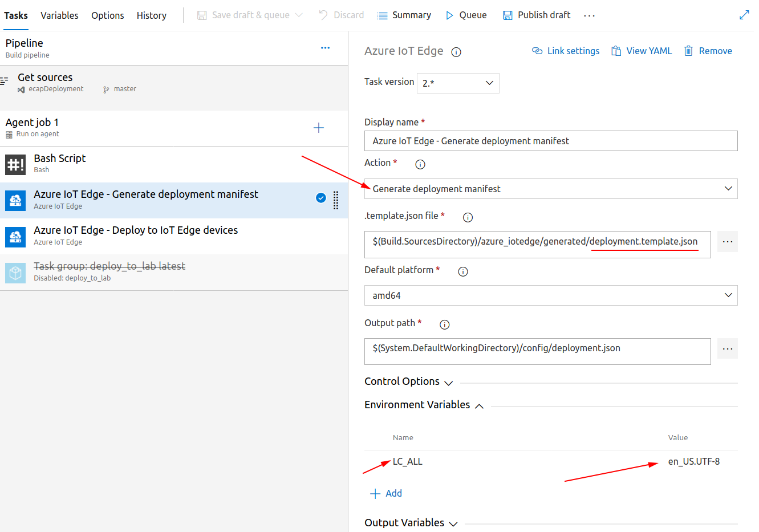Image resolution: width=759 pixels, height=532 pixels.
Task: Browse for the template.json file via ellipsis
Action: point(728,241)
